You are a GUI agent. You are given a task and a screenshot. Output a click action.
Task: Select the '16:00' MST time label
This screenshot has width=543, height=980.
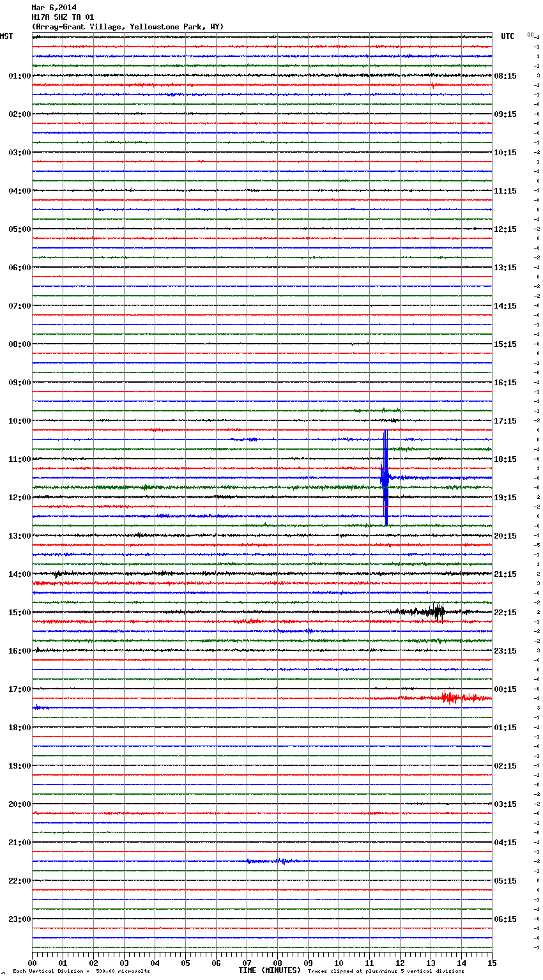pyautogui.click(x=20, y=651)
